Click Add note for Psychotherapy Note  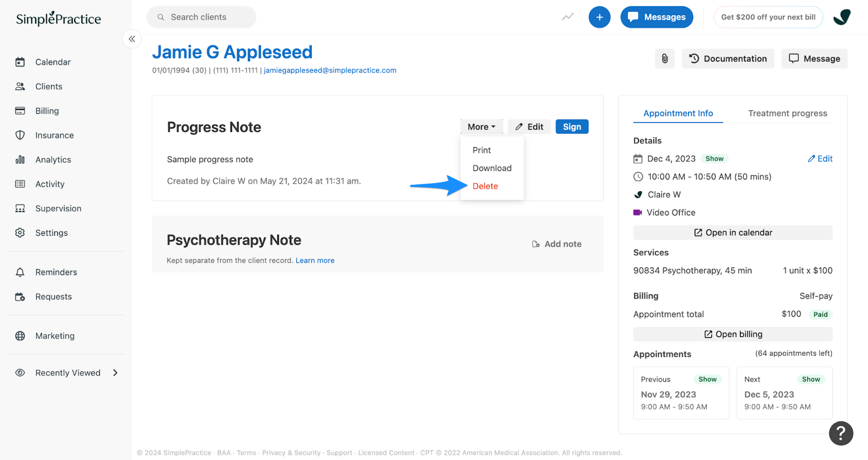(x=557, y=244)
